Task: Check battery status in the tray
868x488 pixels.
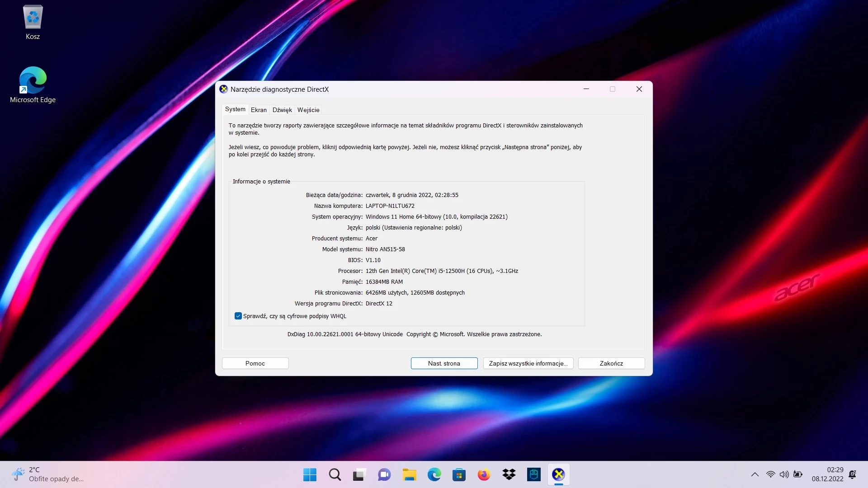Action: [x=798, y=474]
